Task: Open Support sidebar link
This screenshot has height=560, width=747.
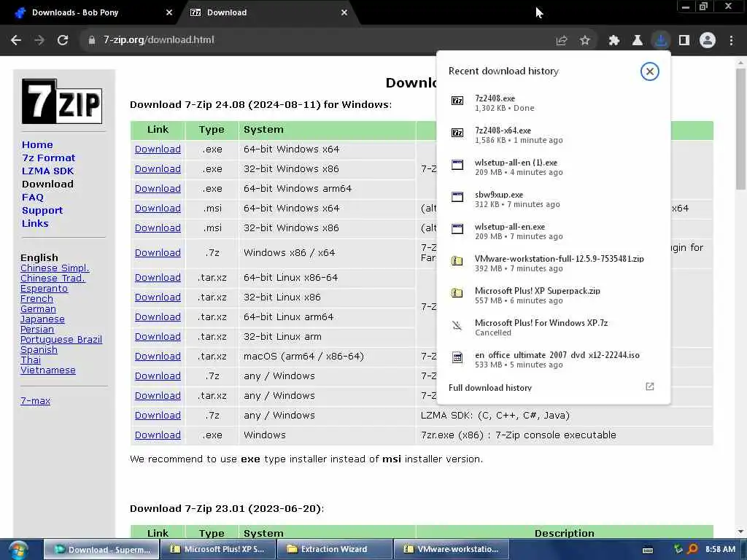Action: click(42, 211)
